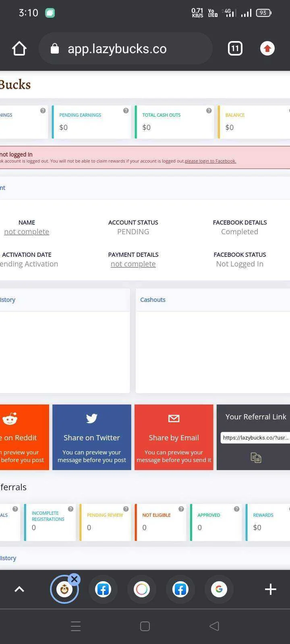Click the PENDING account status text

[x=133, y=232]
